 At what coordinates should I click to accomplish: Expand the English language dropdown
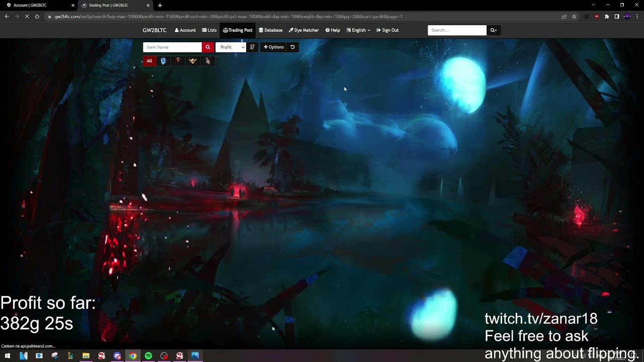(358, 30)
